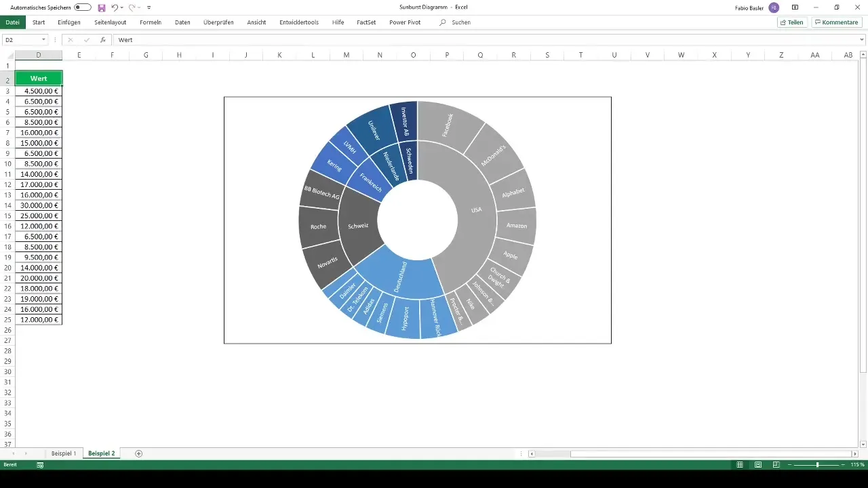Select the Wert header cell
Screen dimensions: 868x488
[39, 79]
